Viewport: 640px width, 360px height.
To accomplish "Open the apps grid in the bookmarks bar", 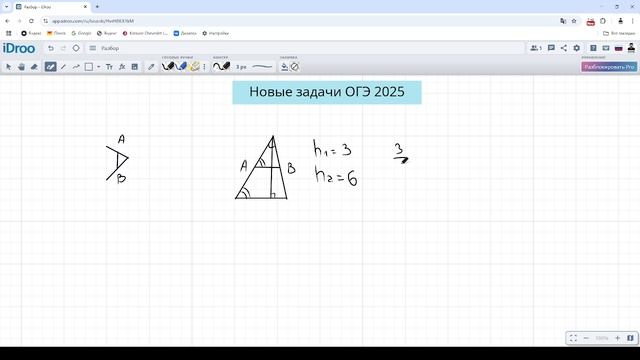I will click(x=9, y=33).
